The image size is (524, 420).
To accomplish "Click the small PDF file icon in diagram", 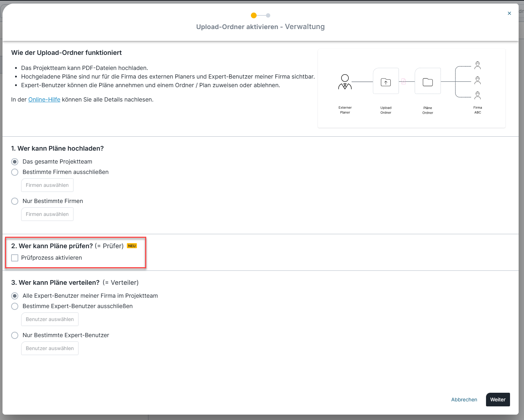I will pyautogui.click(x=404, y=81).
